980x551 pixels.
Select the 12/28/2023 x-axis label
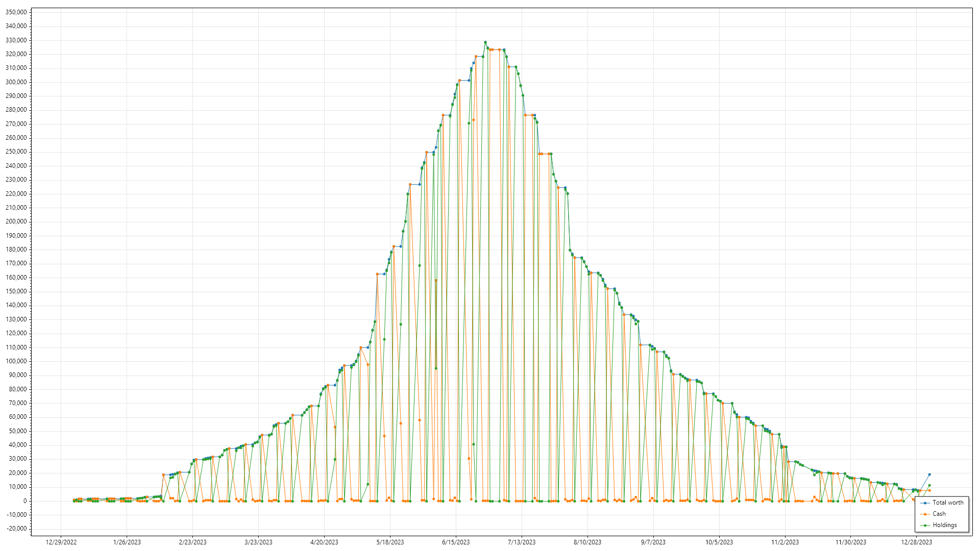(917, 542)
